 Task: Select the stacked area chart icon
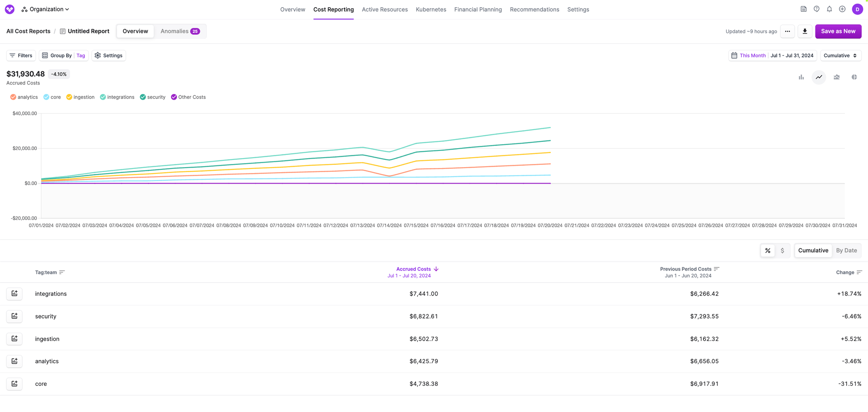click(x=836, y=77)
